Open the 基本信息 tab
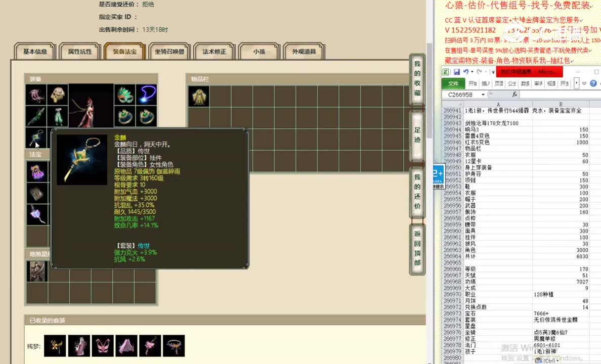Image resolution: width=601 pixels, height=364 pixels. click(x=35, y=52)
